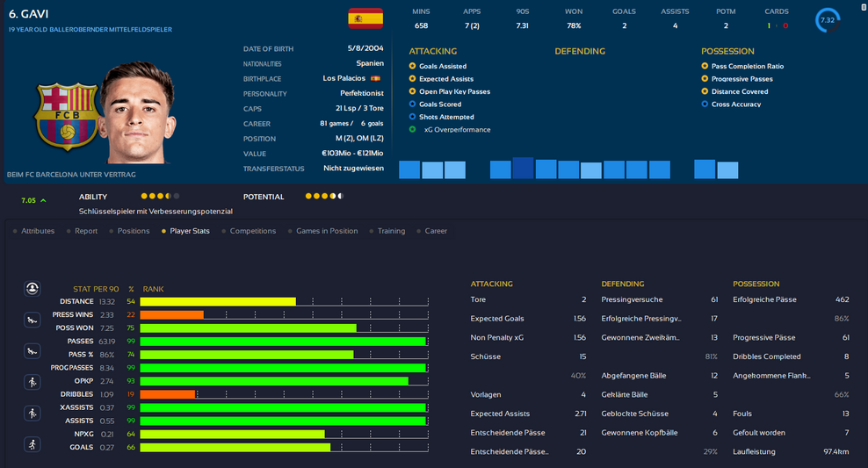Click the large Spain flag at top
The height and width of the screenshot is (468, 868).
click(x=365, y=18)
